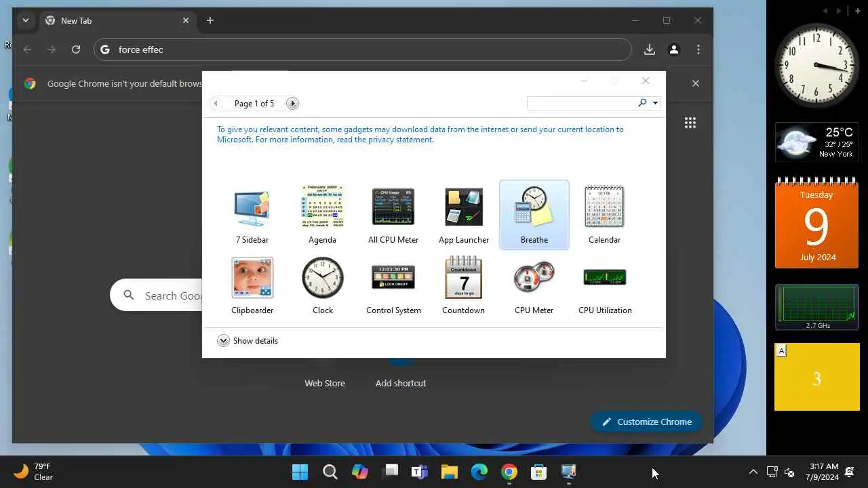This screenshot has height=488, width=868.
Task: Open Copilot from the taskbar
Action: (360, 472)
